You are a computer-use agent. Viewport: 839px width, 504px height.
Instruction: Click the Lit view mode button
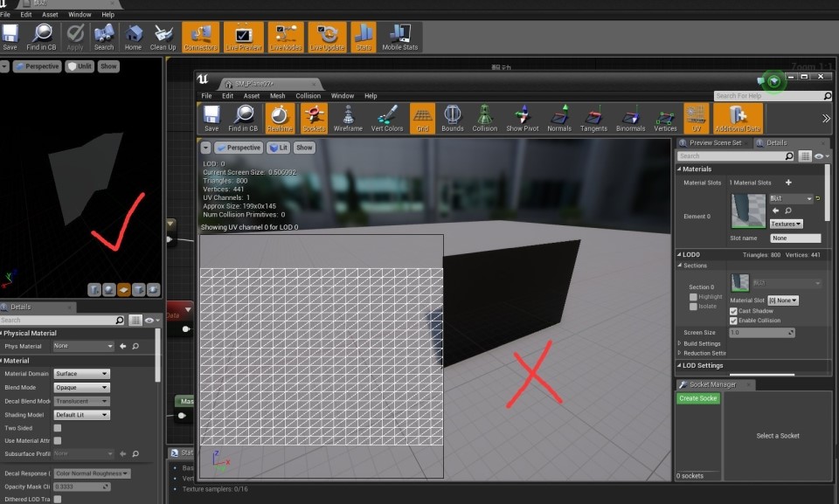tap(279, 148)
